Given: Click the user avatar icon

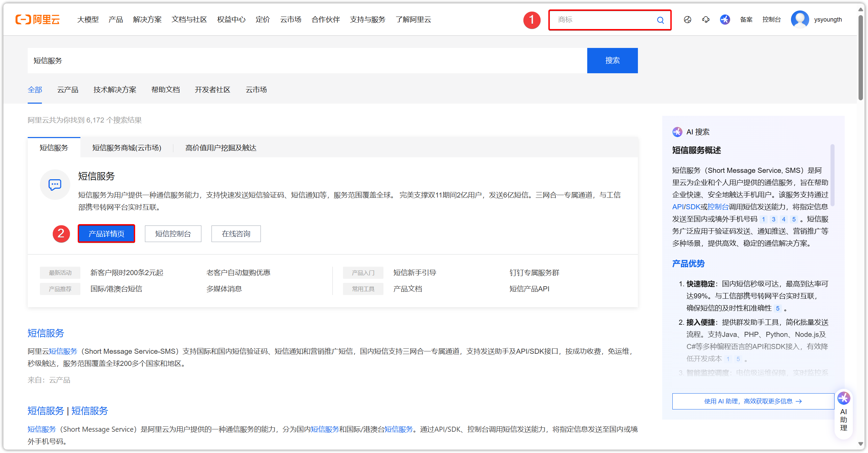Looking at the screenshot, I should tap(800, 20).
